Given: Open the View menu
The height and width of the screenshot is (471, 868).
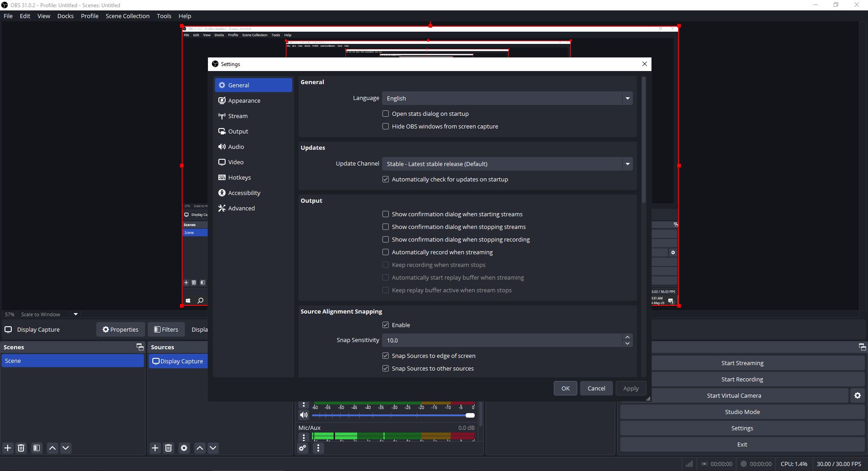Looking at the screenshot, I should [44, 16].
